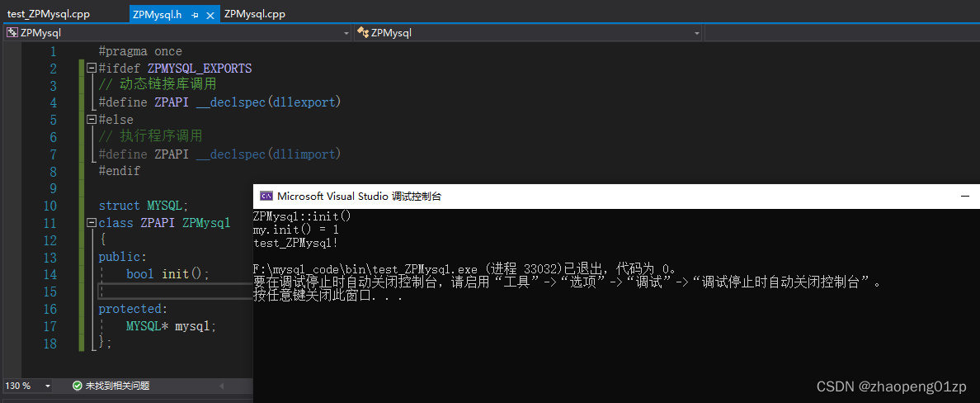
Task: Click 'bool init();' code line
Action: (167, 274)
